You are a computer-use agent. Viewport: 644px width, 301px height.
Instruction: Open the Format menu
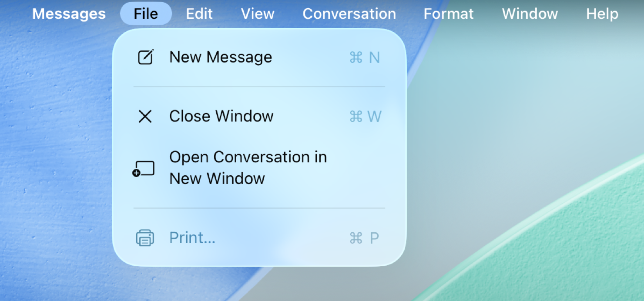coord(448,13)
